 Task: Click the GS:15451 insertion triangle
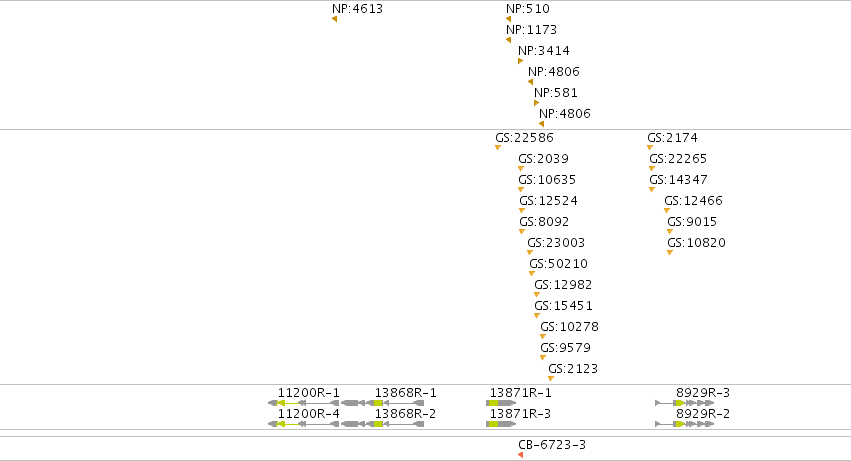[537, 315]
